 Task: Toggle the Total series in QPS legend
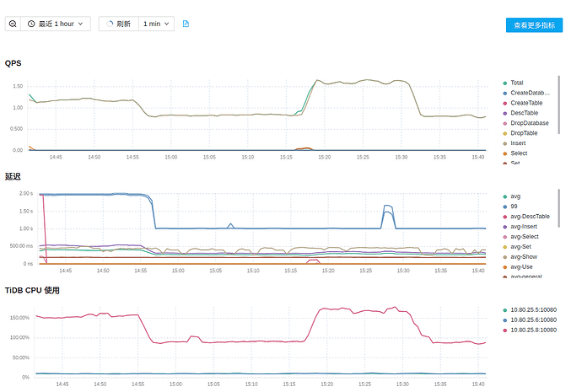pos(513,83)
